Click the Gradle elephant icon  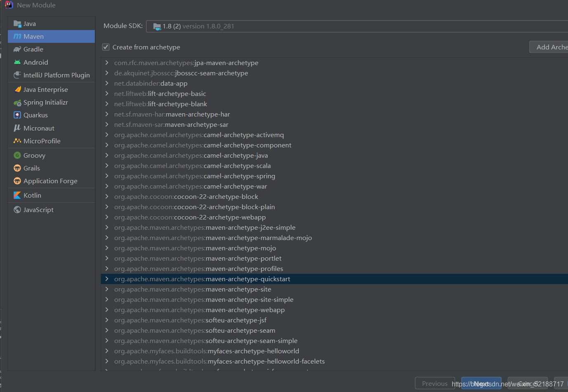(17, 49)
